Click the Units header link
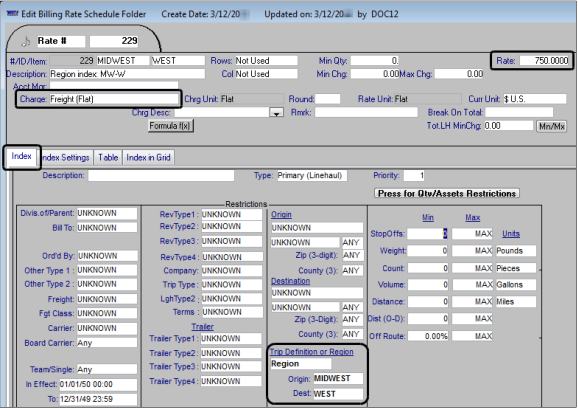This screenshot has width=578, height=408. coord(511,234)
